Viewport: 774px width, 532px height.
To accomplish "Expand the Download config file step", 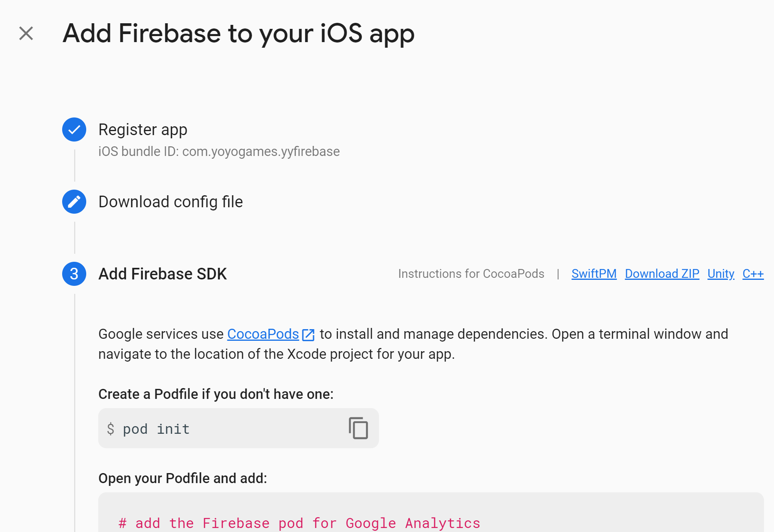I will pyautogui.click(x=170, y=202).
